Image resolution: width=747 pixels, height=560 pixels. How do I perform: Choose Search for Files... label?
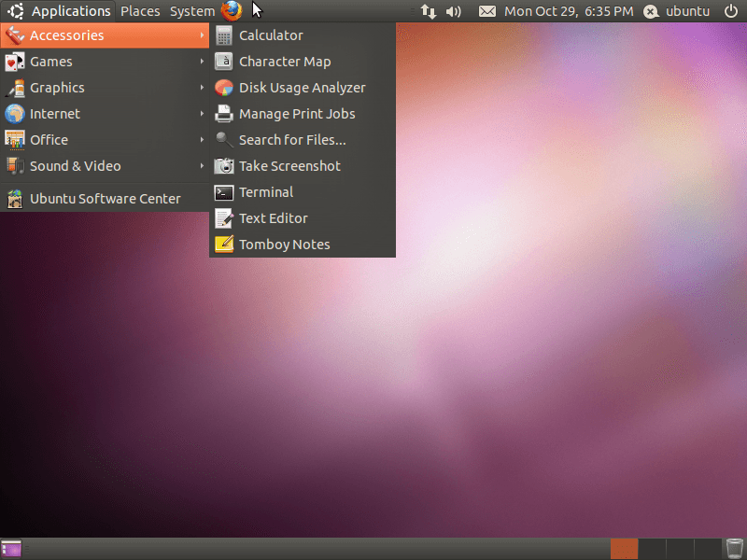coord(292,140)
